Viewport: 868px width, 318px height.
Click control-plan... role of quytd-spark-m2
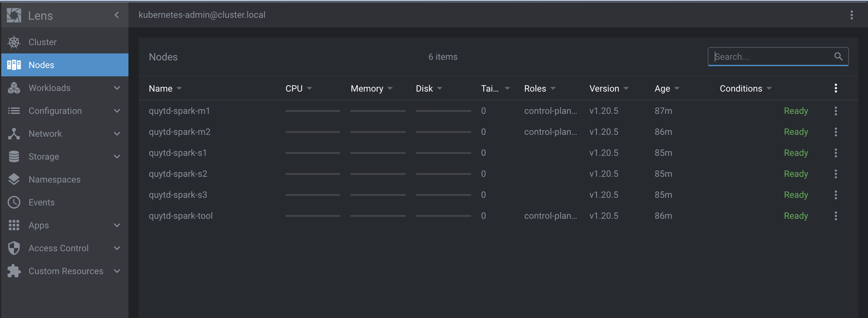coord(551,132)
